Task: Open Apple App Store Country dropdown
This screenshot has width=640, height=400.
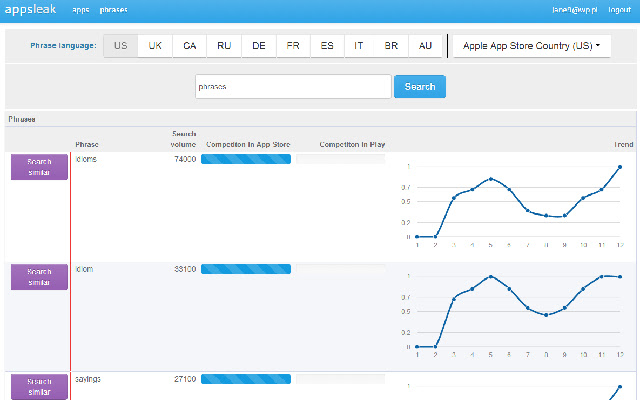Action: coord(531,46)
